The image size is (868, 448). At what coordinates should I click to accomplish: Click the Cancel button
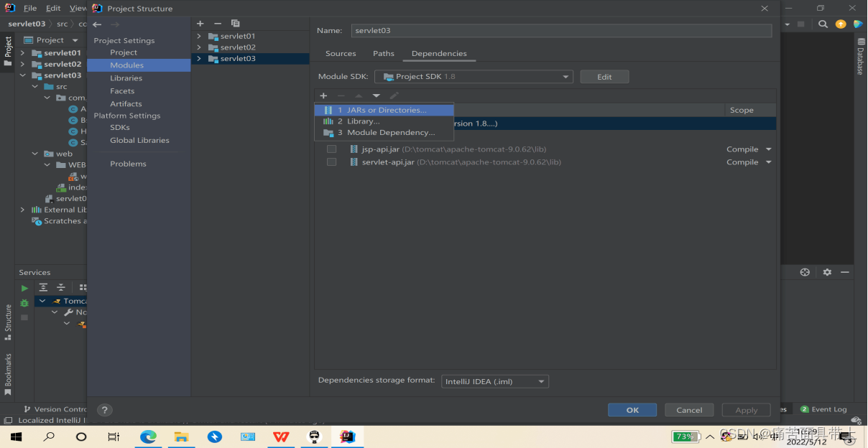point(689,410)
